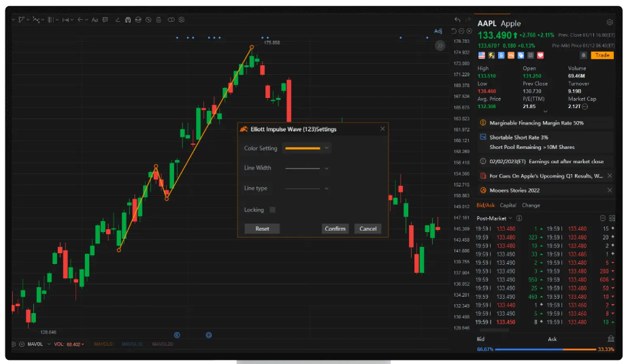Toggle the red heart watchlist icon
628x364 pixels.
[540, 55]
